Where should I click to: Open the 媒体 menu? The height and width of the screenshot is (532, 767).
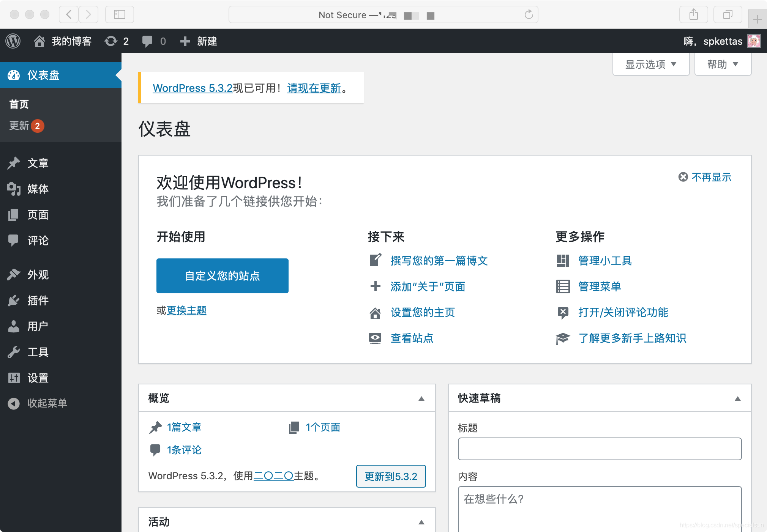click(x=61, y=189)
